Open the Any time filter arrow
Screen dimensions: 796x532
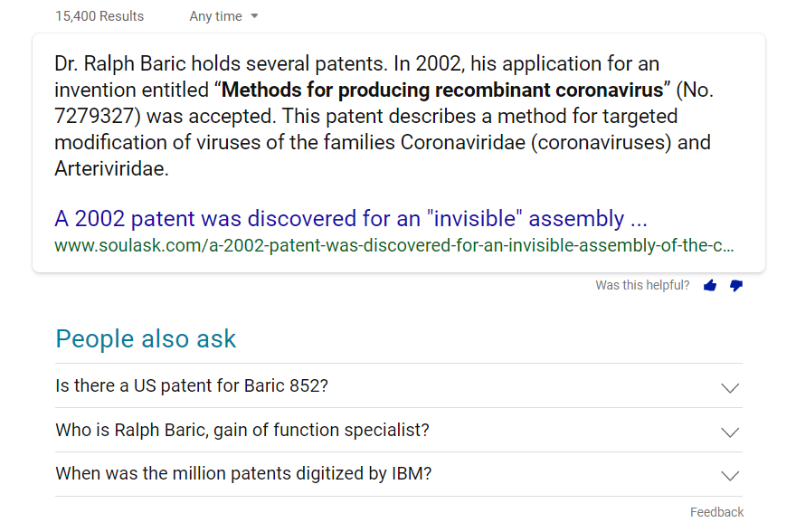click(x=254, y=16)
